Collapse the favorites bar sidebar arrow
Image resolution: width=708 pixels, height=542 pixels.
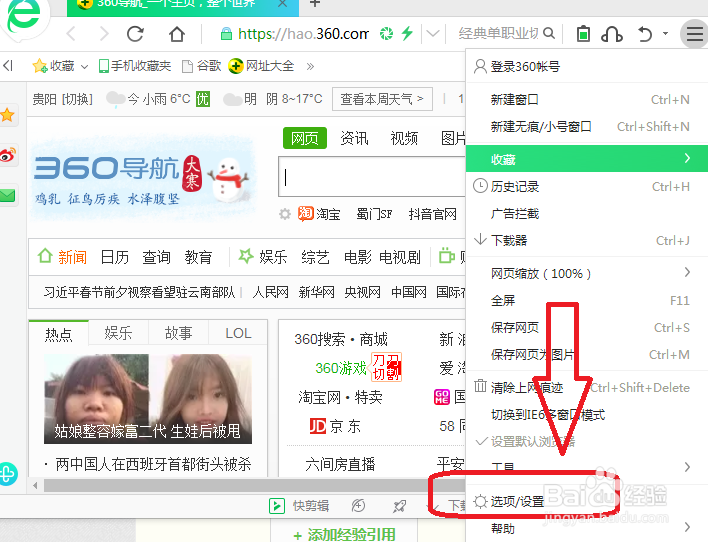pos(8,66)
